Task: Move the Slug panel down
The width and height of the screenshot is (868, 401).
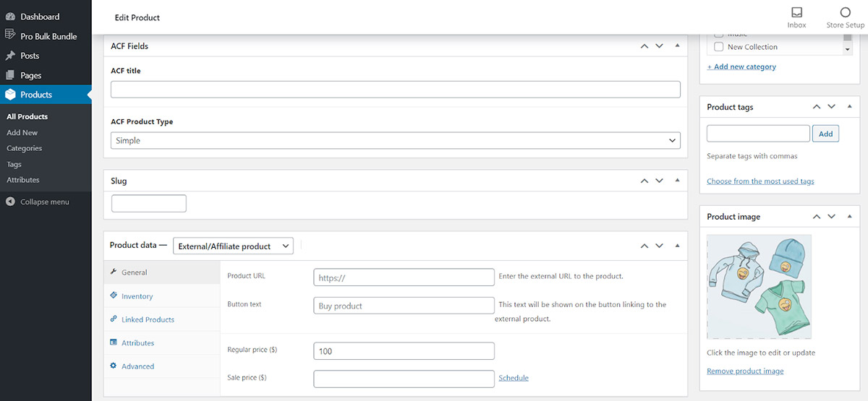Action: (659, 181)
